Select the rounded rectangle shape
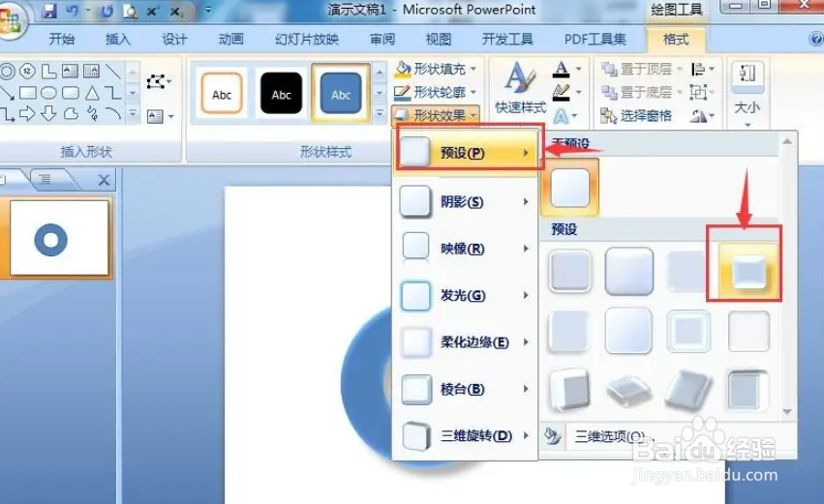 pos(70,93)
